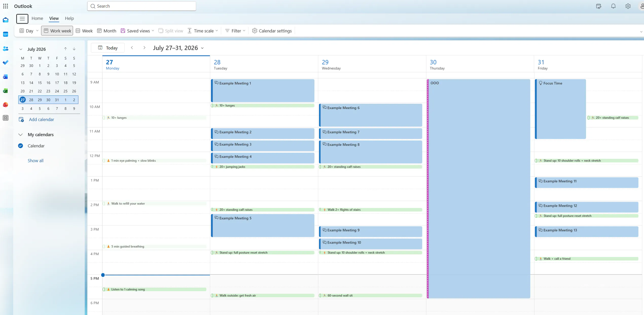This screenshot has width=644, height=315.
Task: Open Settings gear in the header
Action: click(628, 6)
